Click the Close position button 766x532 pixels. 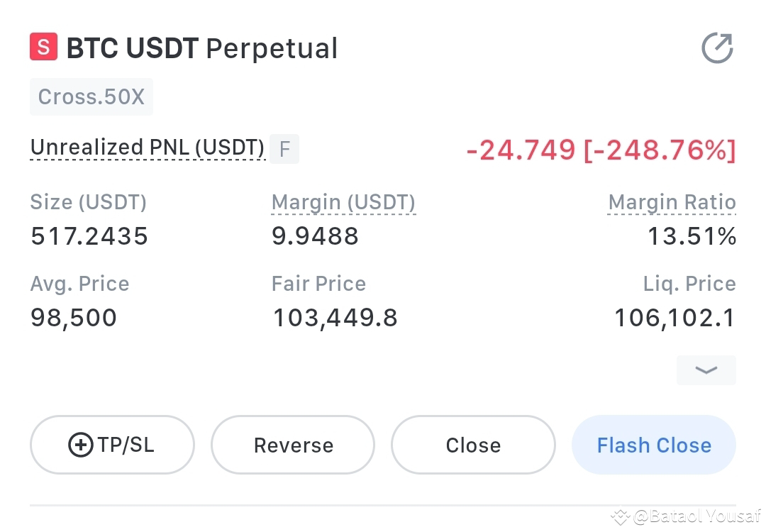click(473, 445)
